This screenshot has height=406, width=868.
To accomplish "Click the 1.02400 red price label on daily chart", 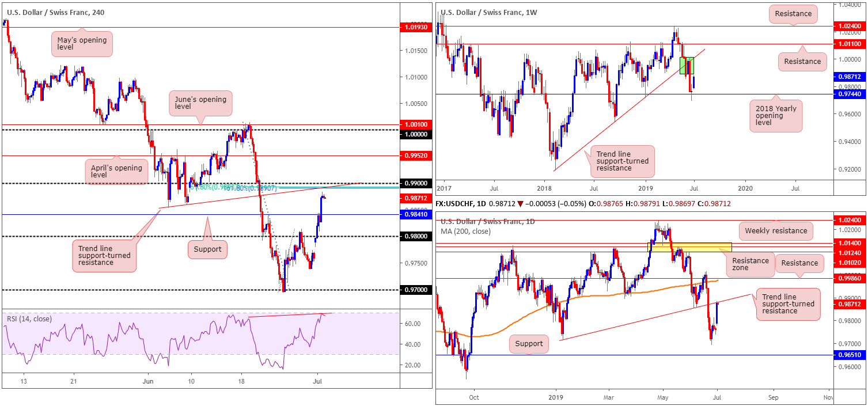I will 849,220.
